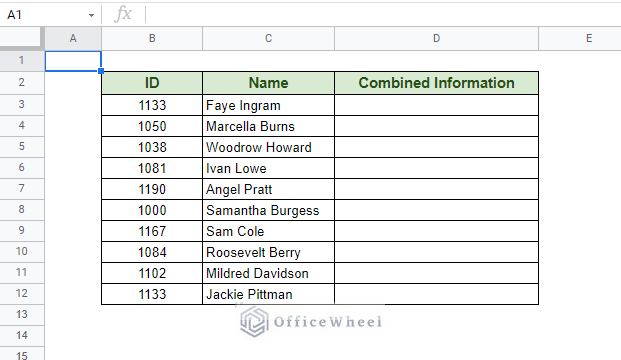Select row 13 header
This screenshot has width=621, height=360.
pyautogui.click(x=22, y=314)
